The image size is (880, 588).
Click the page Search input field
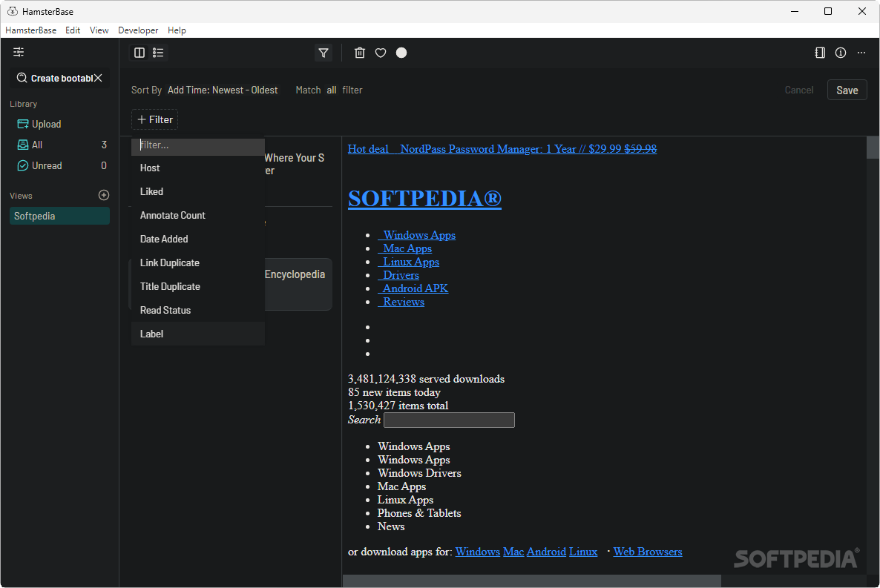coord(449,420)
